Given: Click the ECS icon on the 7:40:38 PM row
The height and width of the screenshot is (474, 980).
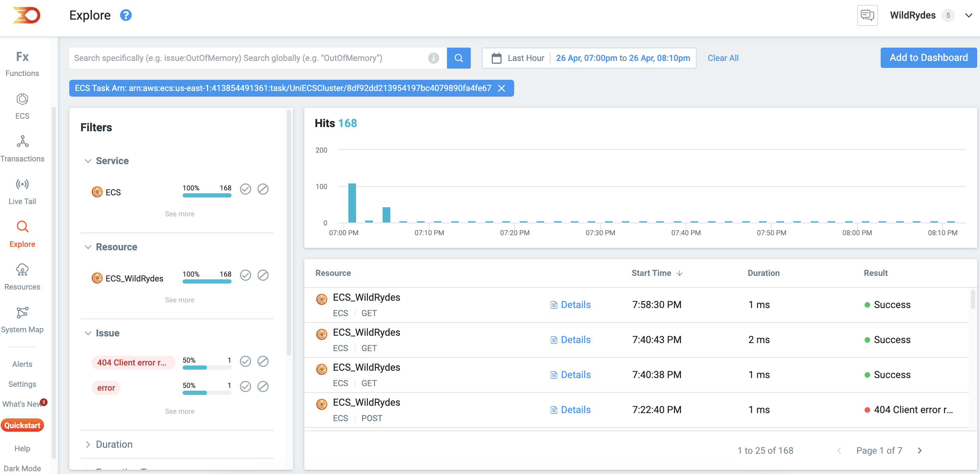Looking at the screenshot, I should (x=321, y=369).
